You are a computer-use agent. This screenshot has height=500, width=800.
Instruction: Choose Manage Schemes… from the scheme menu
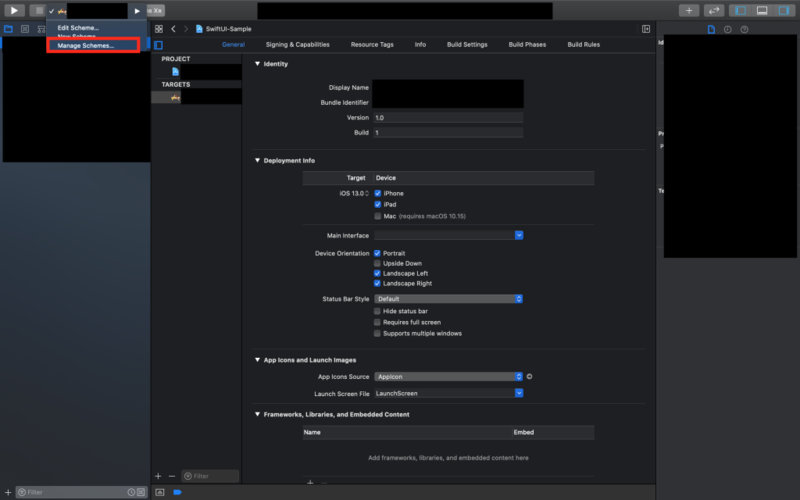tap(86, 45)
